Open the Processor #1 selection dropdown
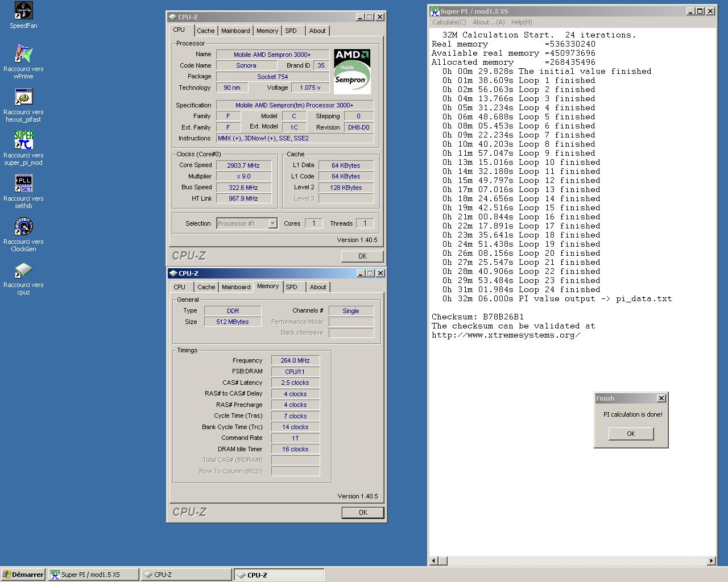This screenshot has width=728, height=582. tap(272, 223)
